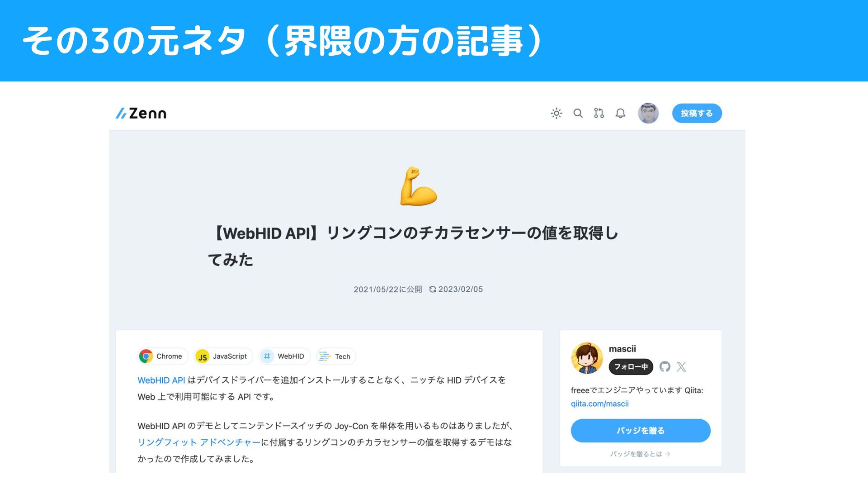This screenshot has width=868, height=489.
Task: Open the notifications bell icon
Action: point(620,113)
